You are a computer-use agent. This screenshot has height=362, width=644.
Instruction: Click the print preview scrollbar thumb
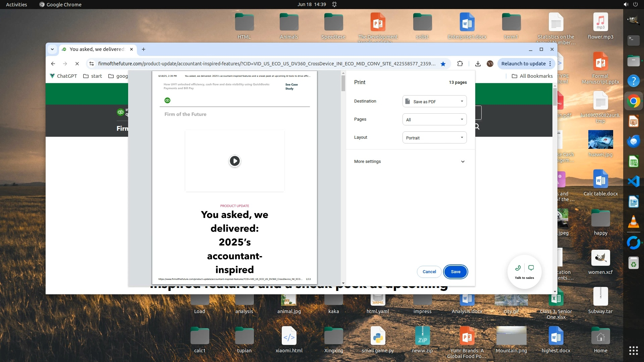(x=343, y=83)
